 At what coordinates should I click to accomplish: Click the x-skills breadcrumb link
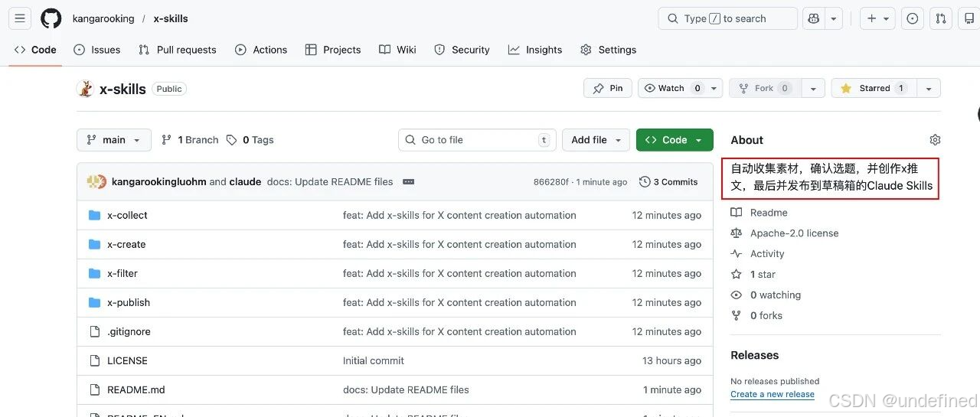coord(171,18)
